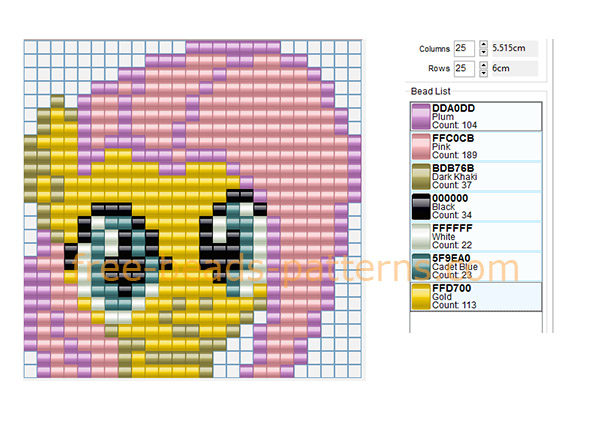This screenshot has height=440, width=600.
Task: Select the Black 000000 bead swatch
Action: point(421,207)
